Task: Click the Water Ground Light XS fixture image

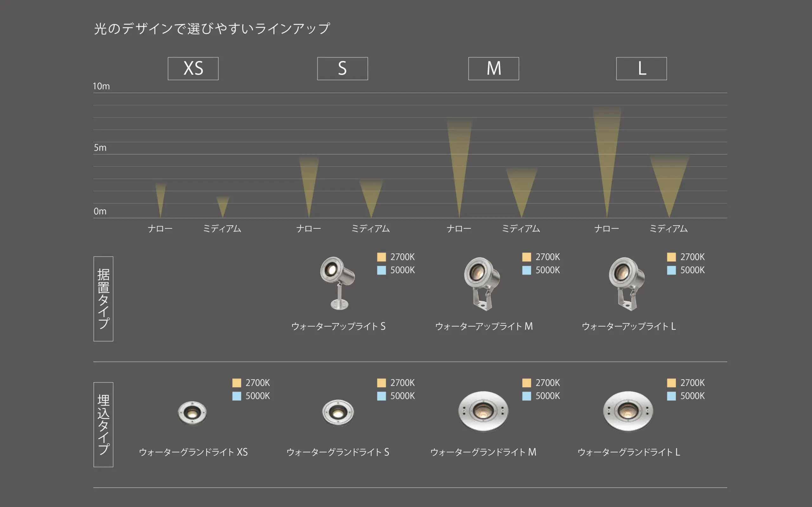Action: point(192,413)
